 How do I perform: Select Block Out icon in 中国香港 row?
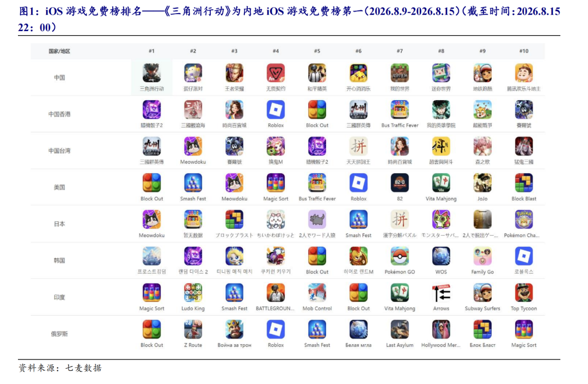point(317,109)
